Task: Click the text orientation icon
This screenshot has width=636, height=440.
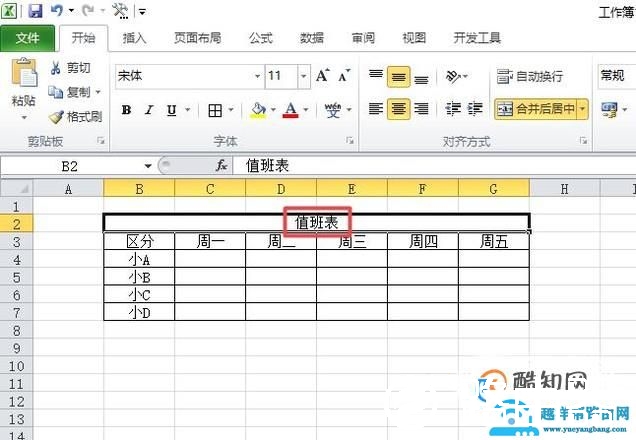Action: tap(453, 76)
